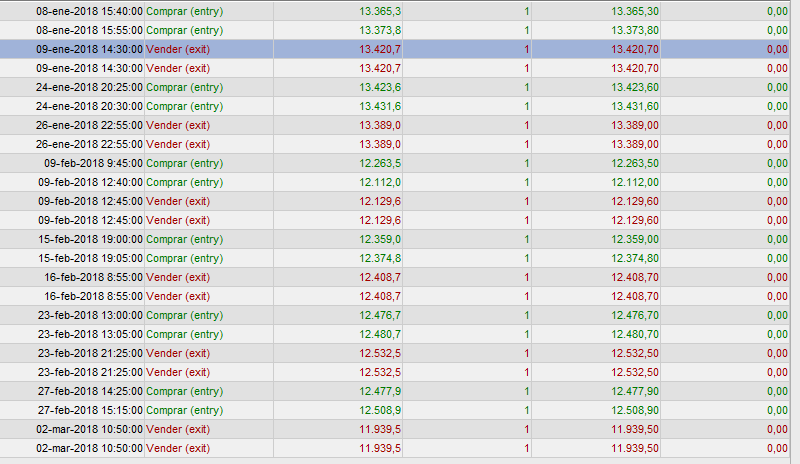
Task: Click the amount 13.431,60
Action: coord(635,106)
